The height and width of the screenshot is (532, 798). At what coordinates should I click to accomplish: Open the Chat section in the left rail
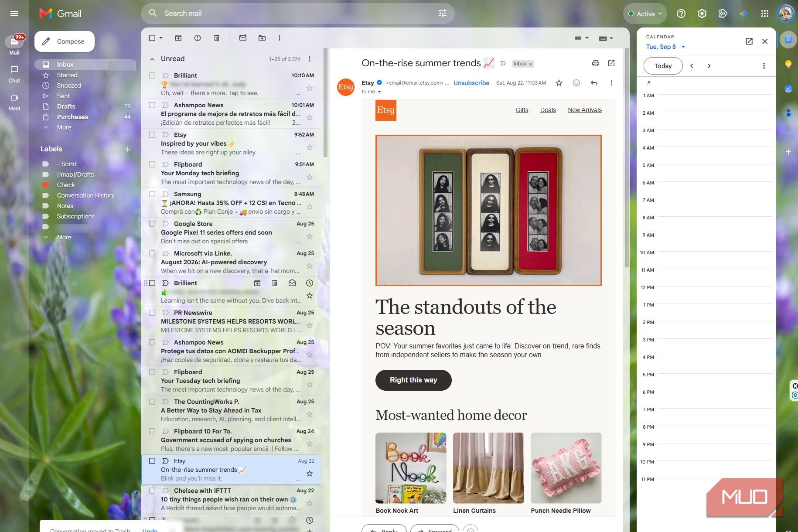(14, 74)
